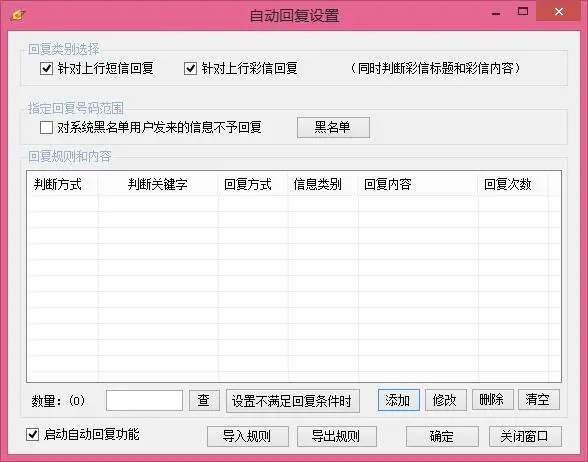Enable 对系统黑名单用户发来的信息不予回复 checkbox
The height and width of the screenshot is (462, 588).
(46, 128)
